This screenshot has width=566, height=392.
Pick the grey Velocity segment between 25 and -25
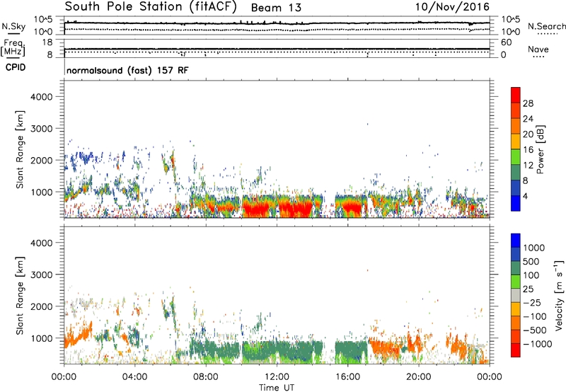tap(516, 296)
